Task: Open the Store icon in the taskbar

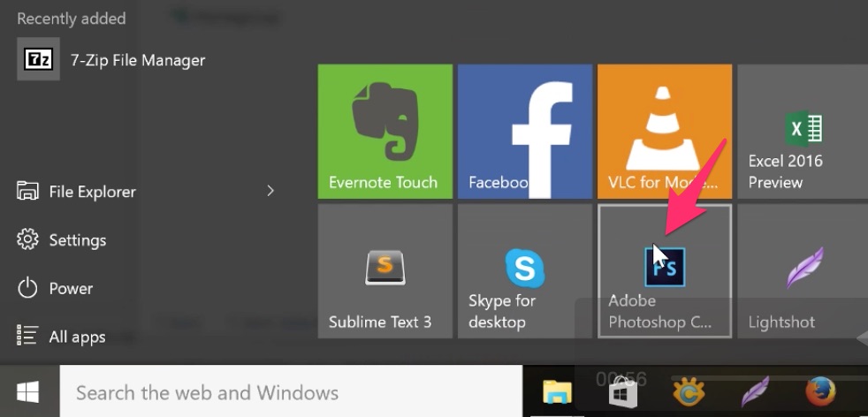Action: pyautogui.click(x=623, y=391)
